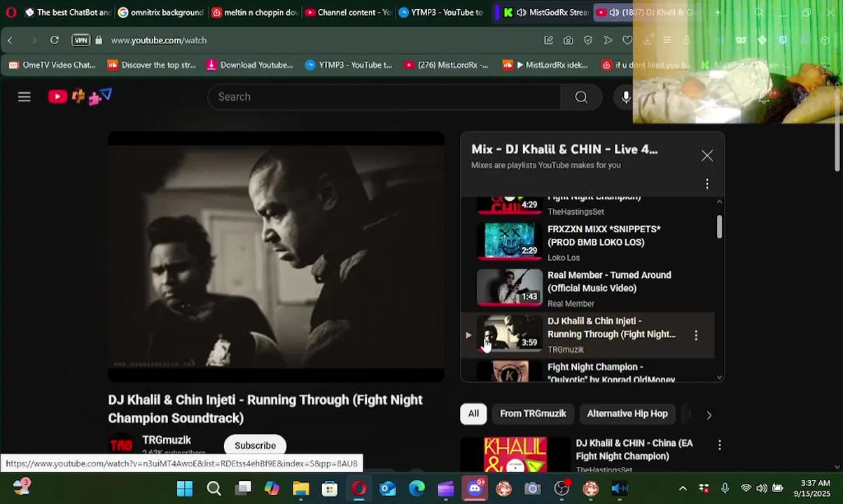Click the heart bookmark icon in address bar

[627, 41]
